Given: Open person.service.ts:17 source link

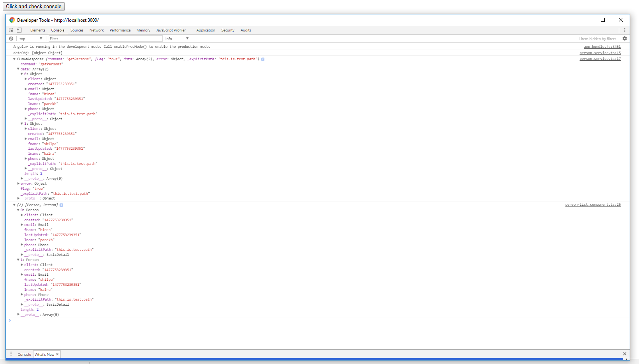Looking at the screenshot, I should coord(600,59).
